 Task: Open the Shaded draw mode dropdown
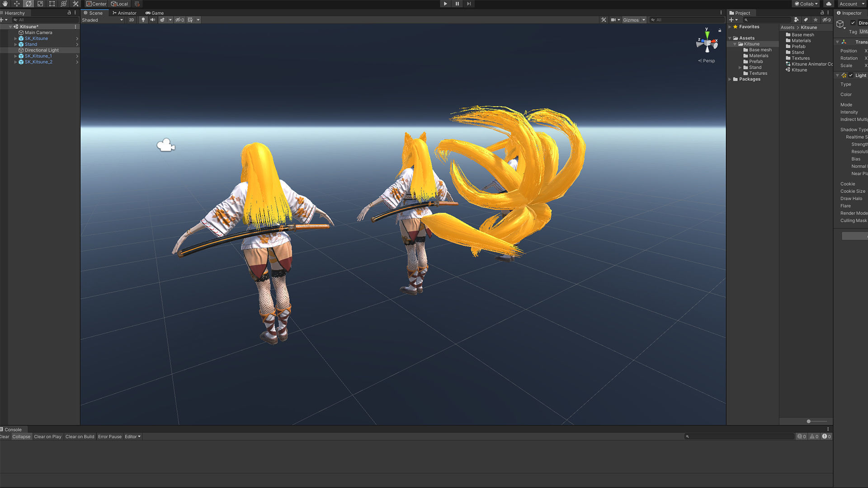click(x=103, y=20)
